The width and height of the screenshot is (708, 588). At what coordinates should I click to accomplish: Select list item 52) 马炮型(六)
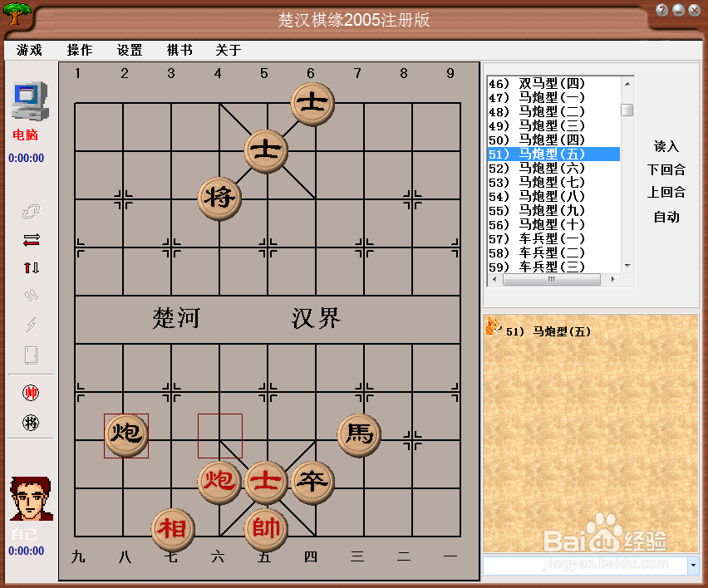[554, 168]
